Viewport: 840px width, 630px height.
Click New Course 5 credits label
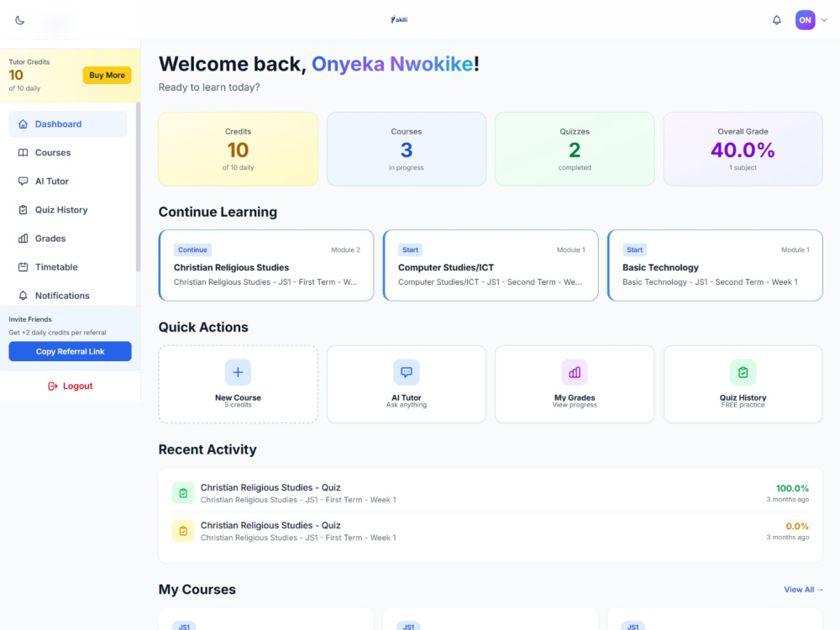[238, 401]
